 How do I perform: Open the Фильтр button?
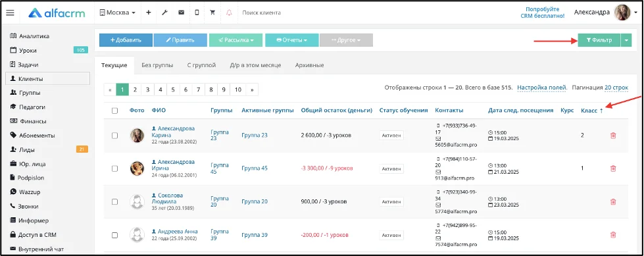click(x=599, y=40)
